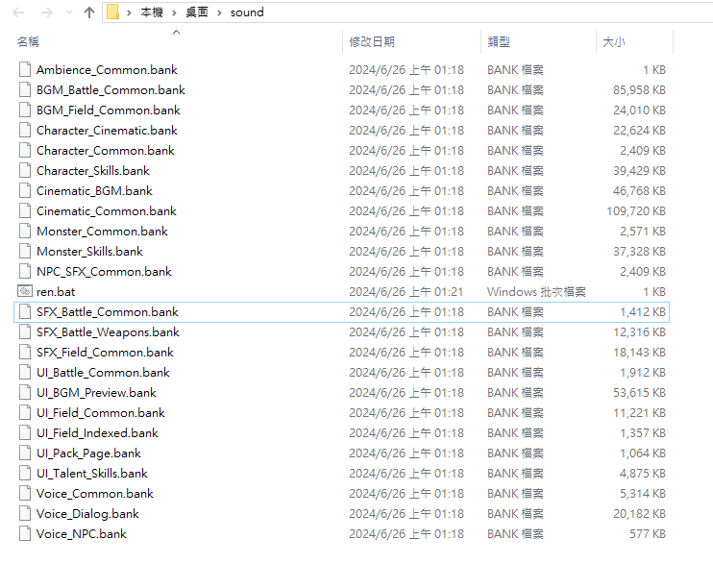
Task: Select the ren.bat batch file icon
Action: pos(25,291)
